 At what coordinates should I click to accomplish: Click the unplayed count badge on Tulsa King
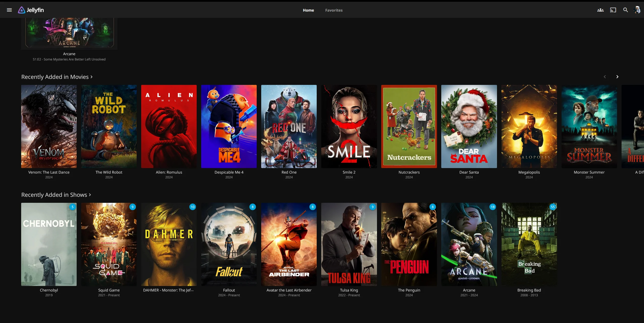[x=373, y=207]
